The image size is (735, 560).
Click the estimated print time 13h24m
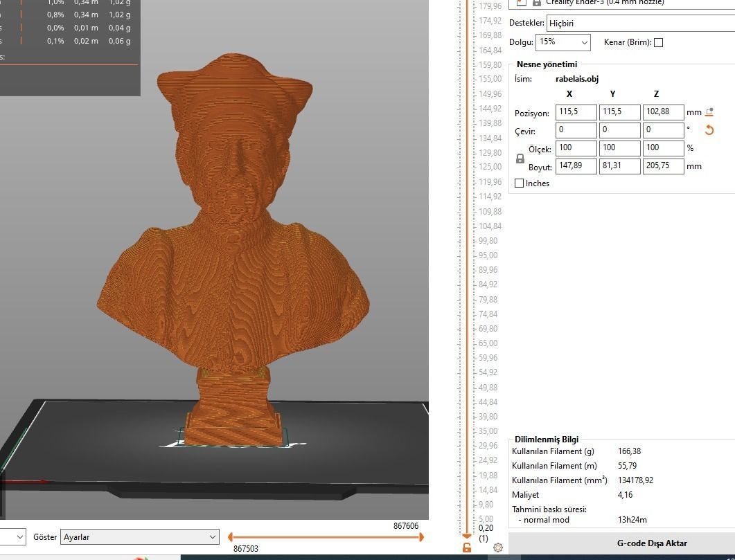[632, 520]
